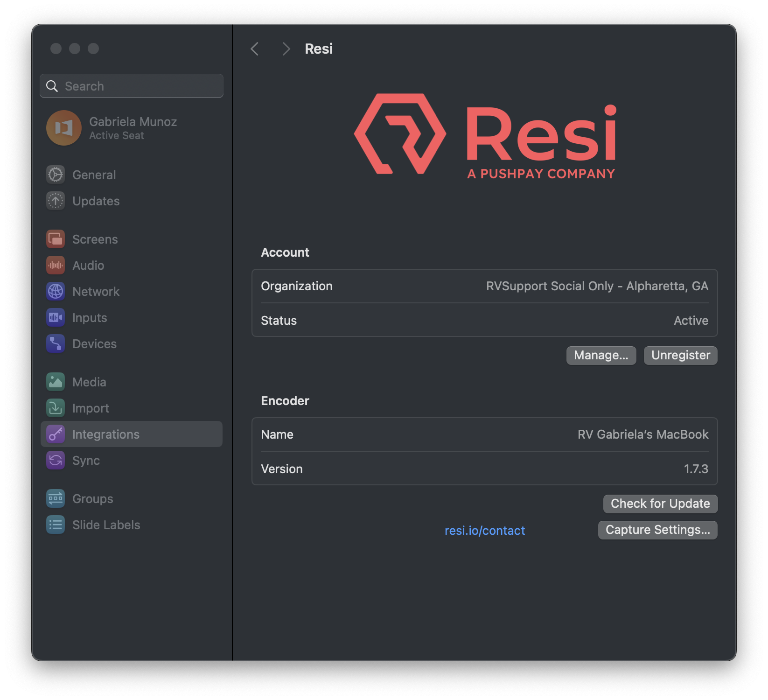Click the Resi hexagon logo

[400, 134]
